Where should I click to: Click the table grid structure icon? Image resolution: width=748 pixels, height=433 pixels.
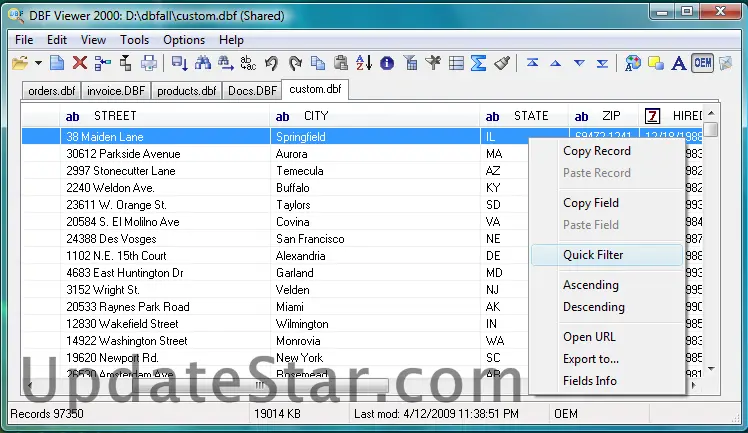(456, 63)
